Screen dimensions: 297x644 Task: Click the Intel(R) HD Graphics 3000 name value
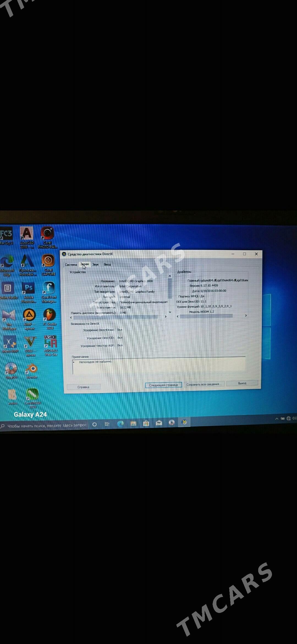tap(136, 281)
